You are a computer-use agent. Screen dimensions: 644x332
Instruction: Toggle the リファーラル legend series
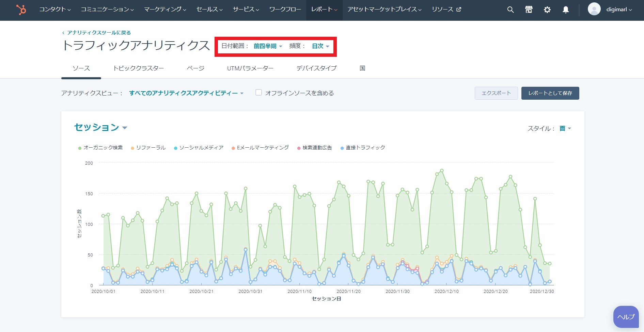148,148
